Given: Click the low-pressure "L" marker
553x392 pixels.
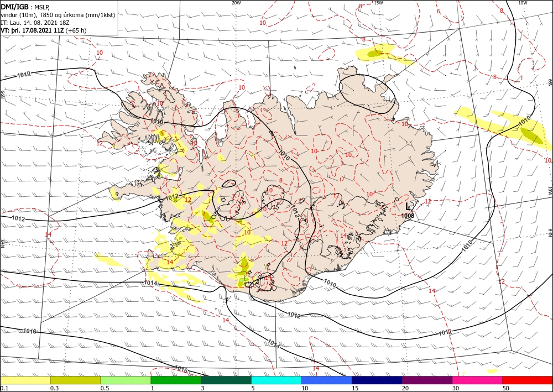Looking at the screenshot, I should [408, 207].
